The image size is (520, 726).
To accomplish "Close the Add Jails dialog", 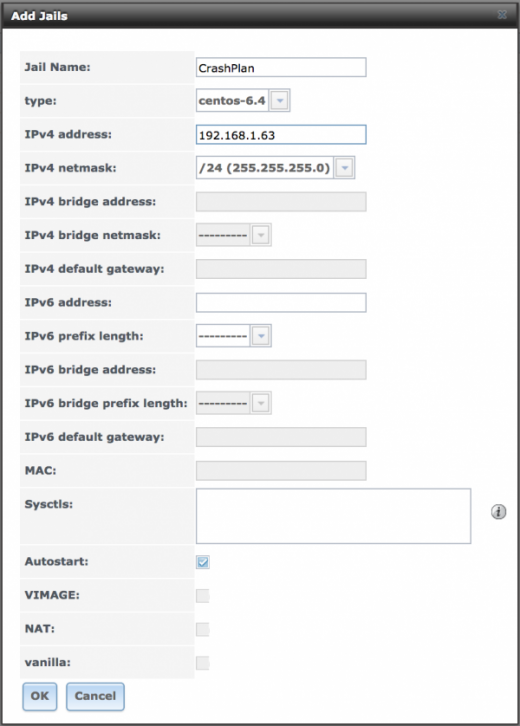I will [502, 15].
